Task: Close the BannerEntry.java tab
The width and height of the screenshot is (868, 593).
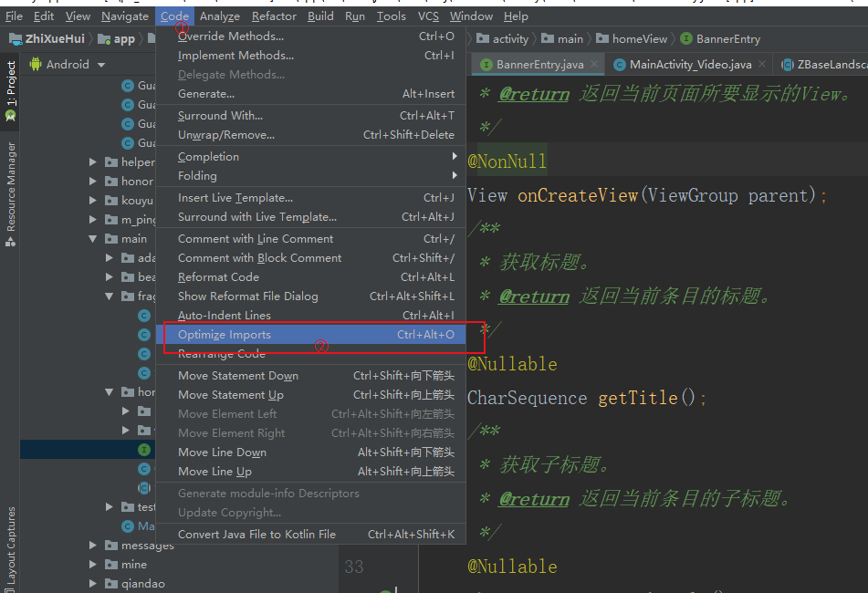Action: (594, 64)
